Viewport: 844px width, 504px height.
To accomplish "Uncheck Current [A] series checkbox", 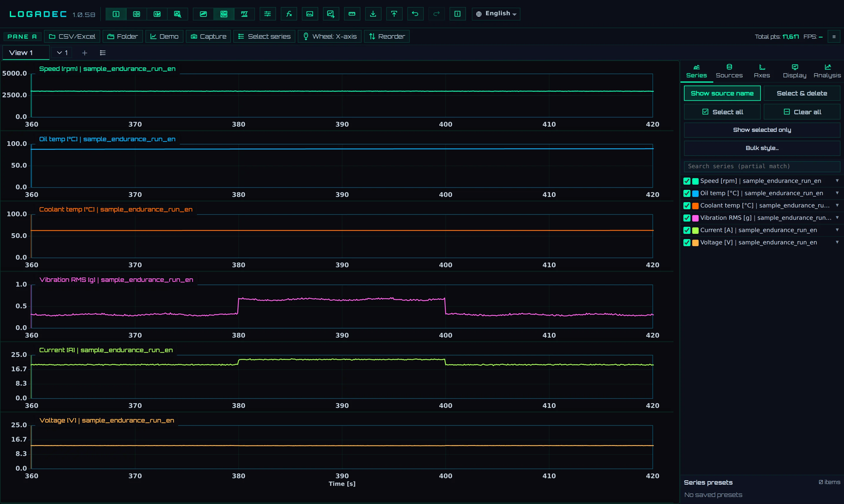I will pyautogui.click(x=687, y=230).
